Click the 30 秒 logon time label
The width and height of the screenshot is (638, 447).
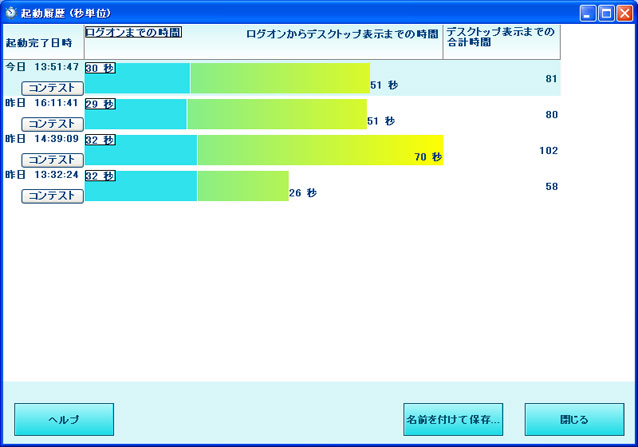[100, 68]
